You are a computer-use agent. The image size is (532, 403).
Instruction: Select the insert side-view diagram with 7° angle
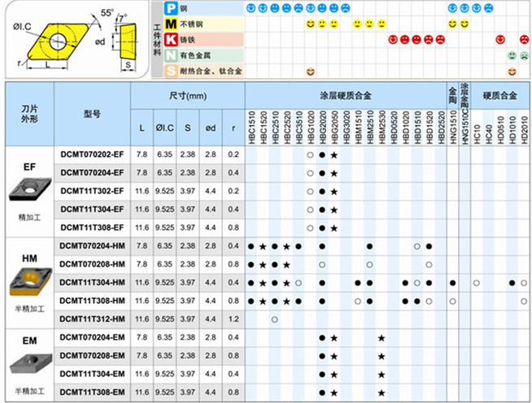(x=128, y=41)
